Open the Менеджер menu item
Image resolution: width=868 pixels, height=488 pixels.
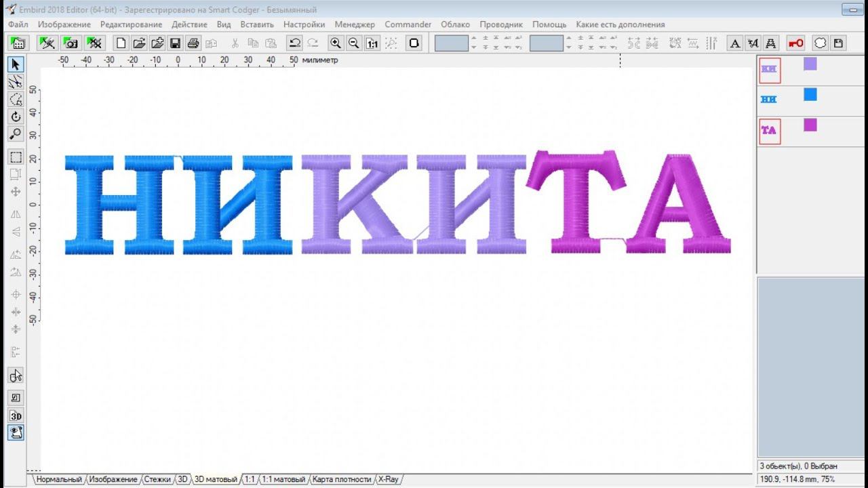[x=354, y=24]
